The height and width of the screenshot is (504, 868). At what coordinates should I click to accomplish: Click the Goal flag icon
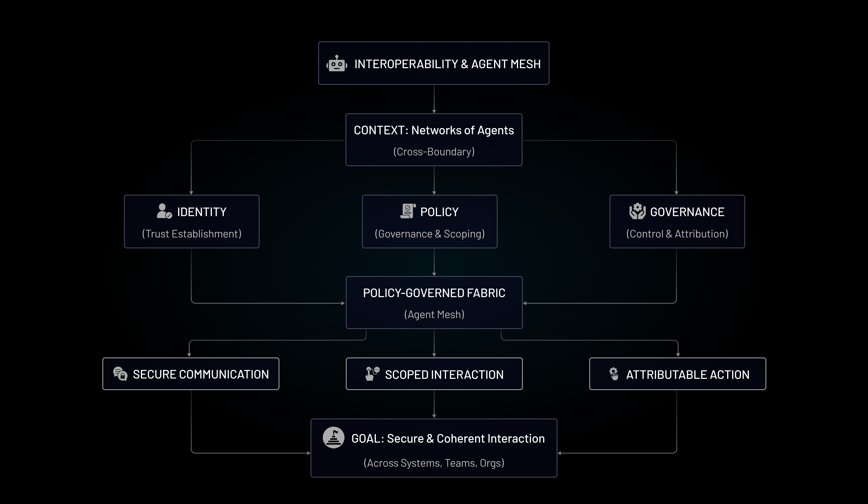333,438
